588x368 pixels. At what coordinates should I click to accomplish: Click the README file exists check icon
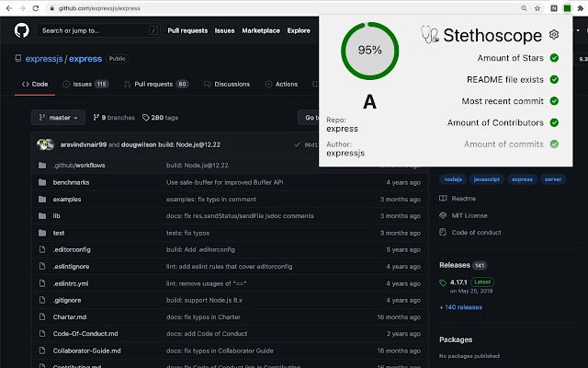[554, 80]
